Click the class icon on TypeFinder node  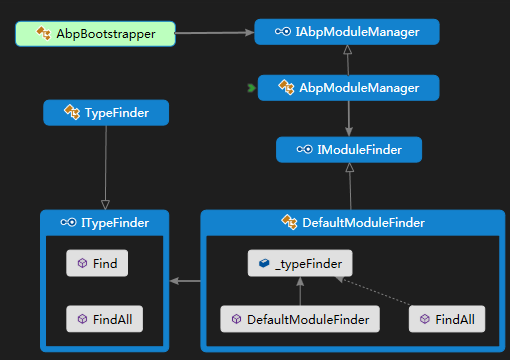click(72, 112)
